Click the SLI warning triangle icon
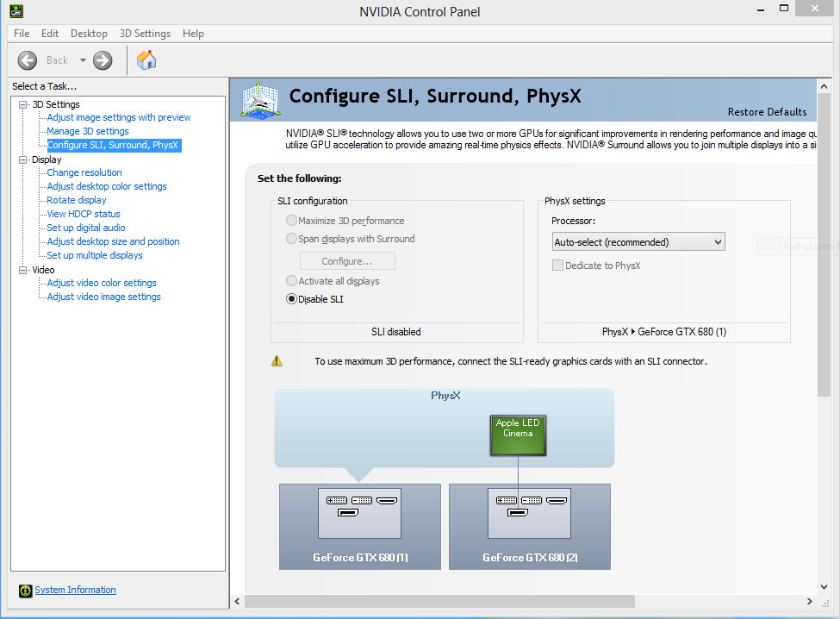This screenshot has height=619, width=840. coord(277,361)
